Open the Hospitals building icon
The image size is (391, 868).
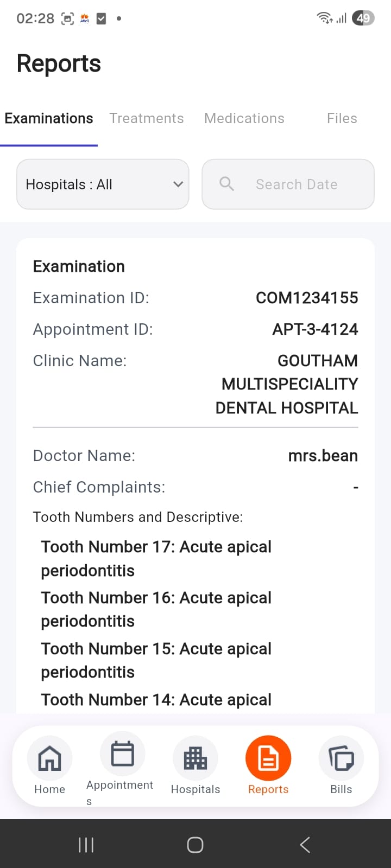195,758
